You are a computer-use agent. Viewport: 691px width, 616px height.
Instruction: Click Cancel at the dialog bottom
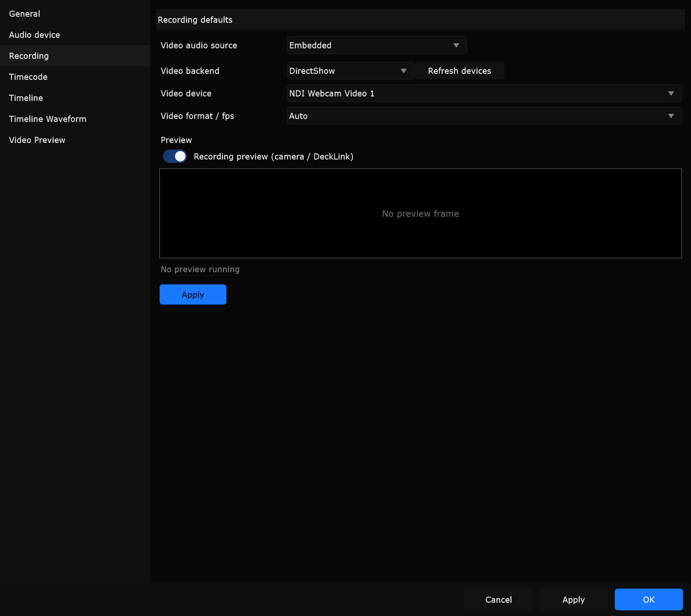pos(498,600)
